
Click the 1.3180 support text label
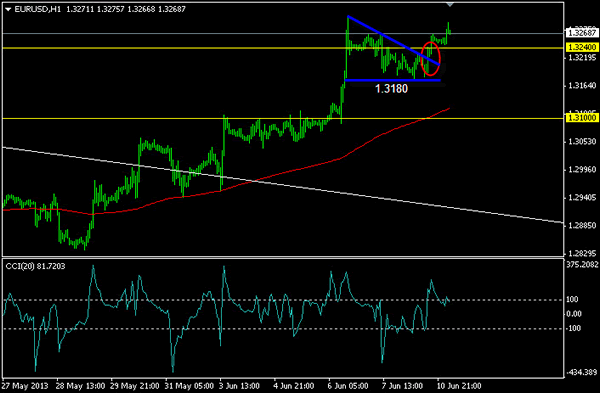click(391, 89)
